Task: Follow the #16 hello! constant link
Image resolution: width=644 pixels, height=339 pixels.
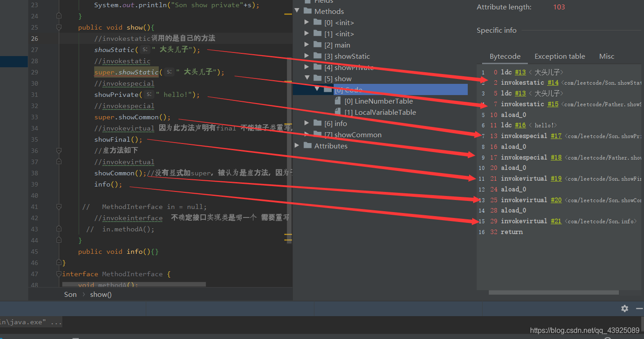Action: tap(520, 125)
